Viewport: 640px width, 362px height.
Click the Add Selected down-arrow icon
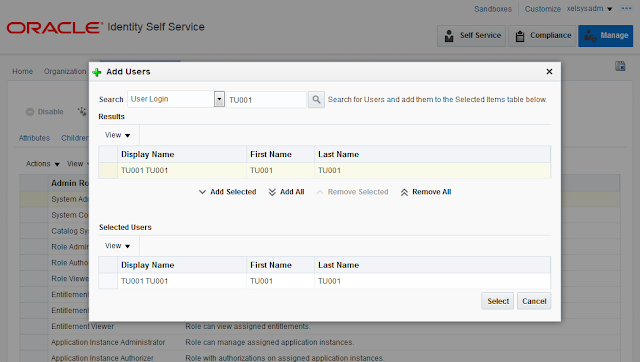click(x=202, y=192)
